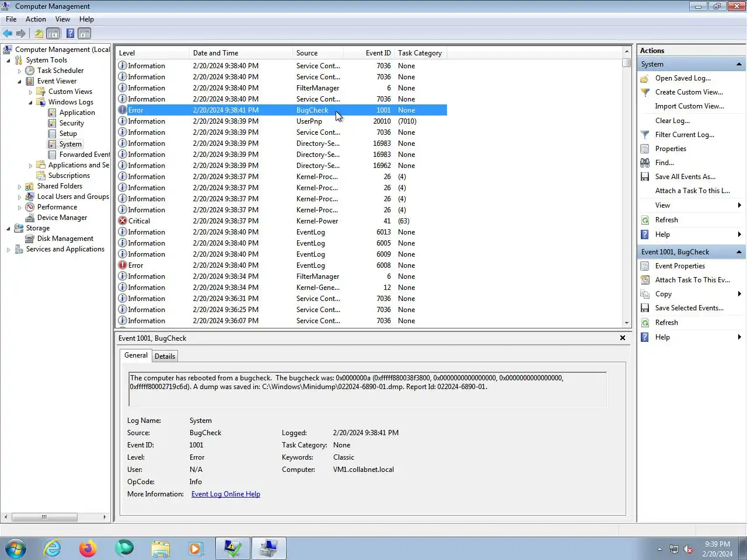Toggle Show/Hide Console Tree toolbar icon
The image size is (747, 560).
[x=53, y=33]
